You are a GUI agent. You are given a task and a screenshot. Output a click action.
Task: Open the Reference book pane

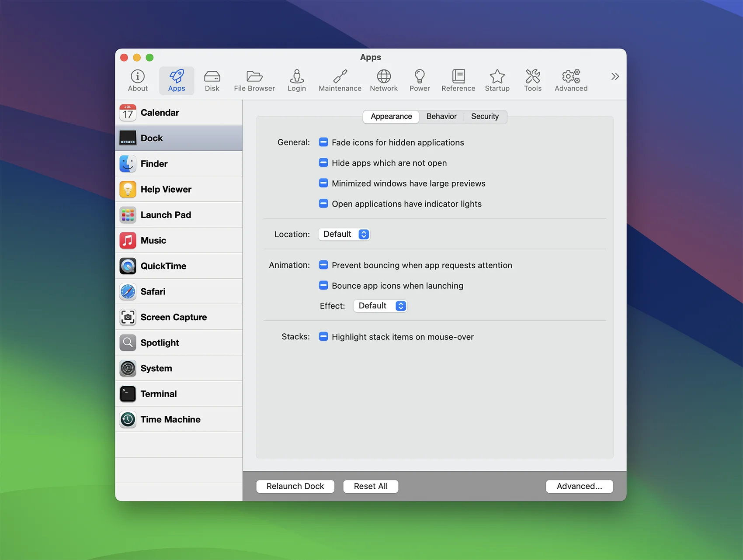pos(458,81)
